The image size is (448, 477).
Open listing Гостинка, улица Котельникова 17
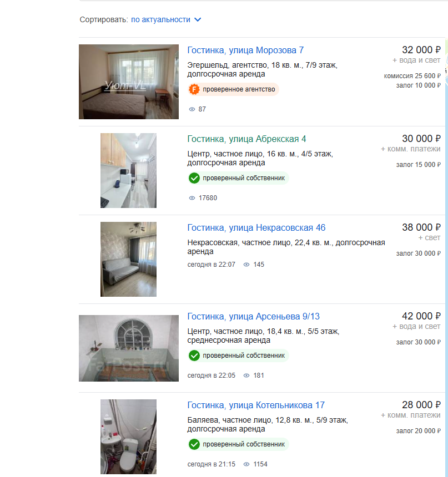(256, 405)
